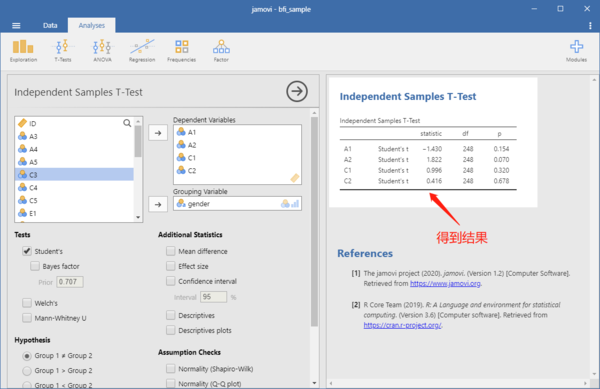Click options panel scroll-down arrow

pos(314,383)
